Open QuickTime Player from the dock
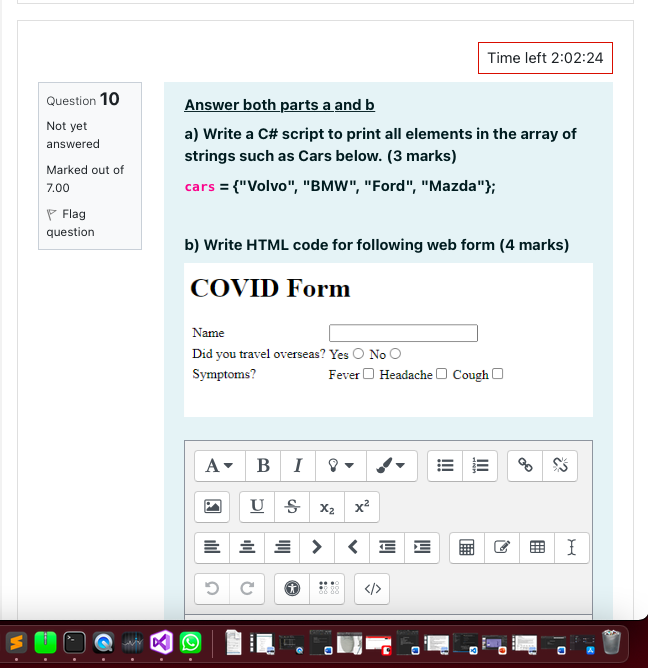Screen dimensions: 648x668 click(x=104, y=642)
